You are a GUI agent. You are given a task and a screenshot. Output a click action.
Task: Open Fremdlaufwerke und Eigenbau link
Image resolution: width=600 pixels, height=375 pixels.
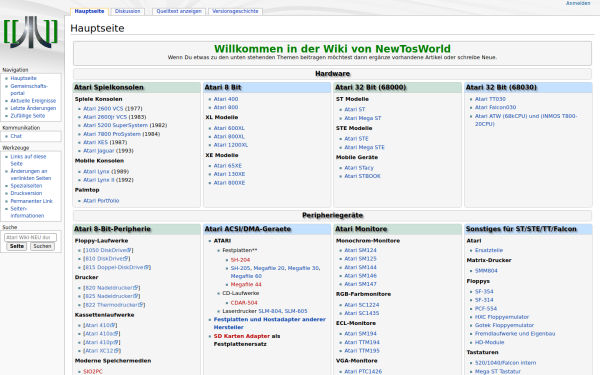click(515, 334)
